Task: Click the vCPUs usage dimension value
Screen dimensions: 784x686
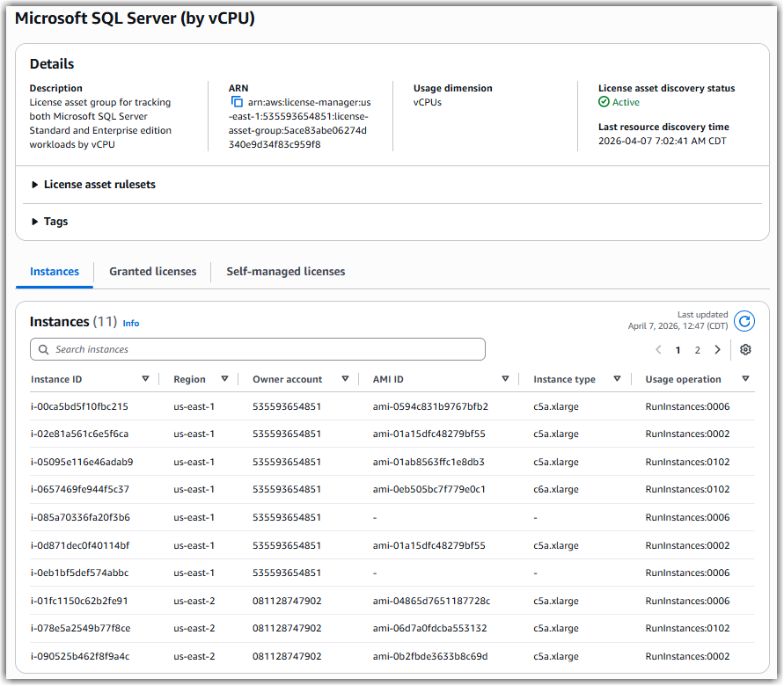Action: point(427,102)
